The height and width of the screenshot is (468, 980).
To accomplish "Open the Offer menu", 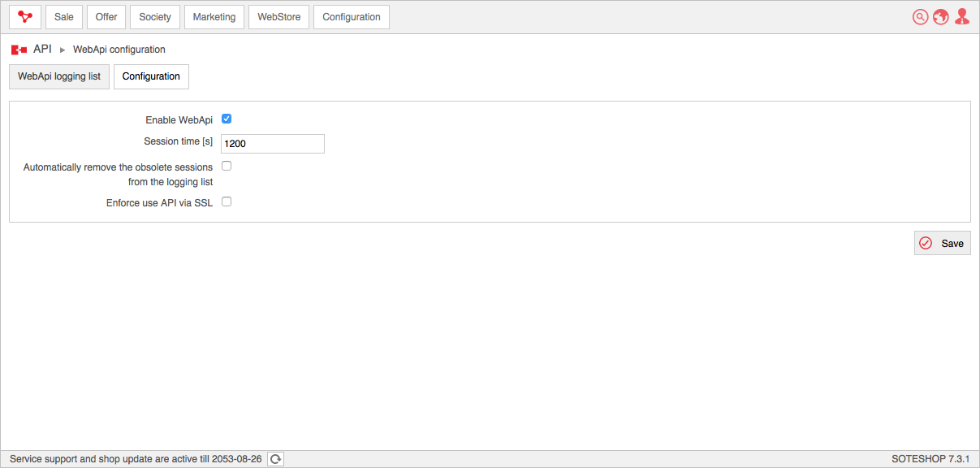I will pyautogui.click(x=106, y=17).
